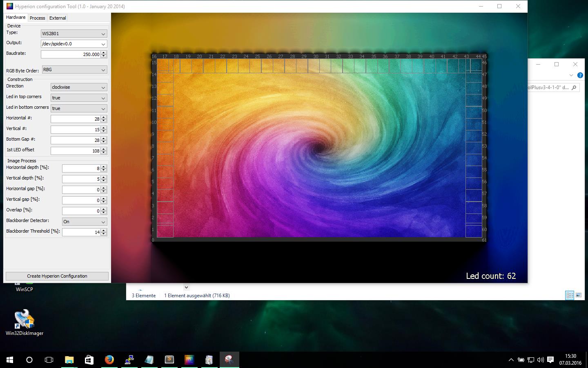Viewport: 588px width, 368px height.
Task: Increase the Blackborder Threshold value
Action: 104,230
